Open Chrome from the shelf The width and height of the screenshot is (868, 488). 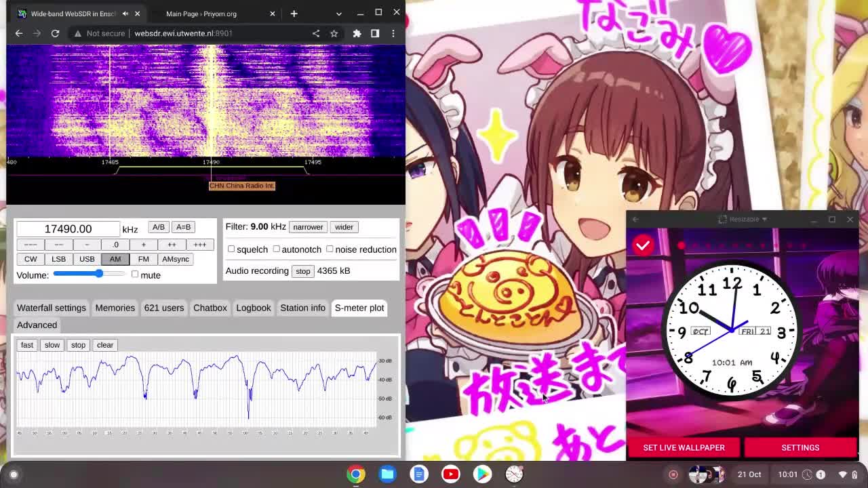tap(356, 474)
